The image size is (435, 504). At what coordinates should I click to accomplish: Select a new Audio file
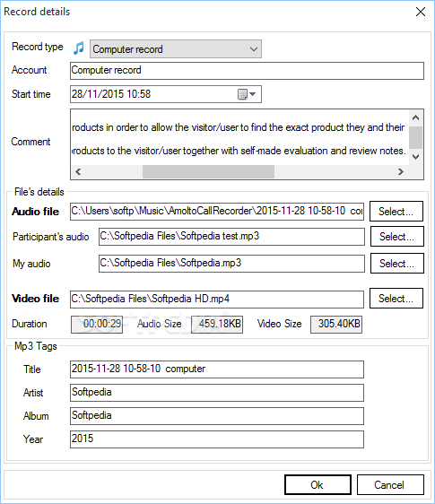click(396, 211)
